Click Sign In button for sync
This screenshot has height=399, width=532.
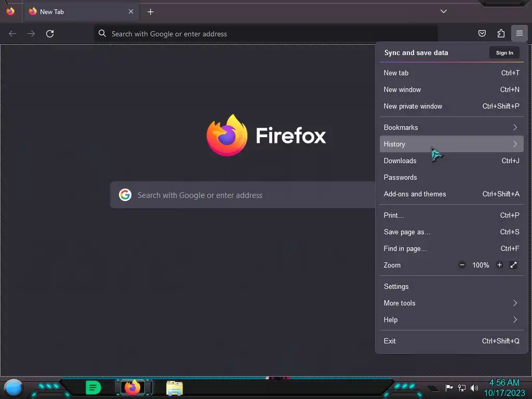[x=504, y=52]
